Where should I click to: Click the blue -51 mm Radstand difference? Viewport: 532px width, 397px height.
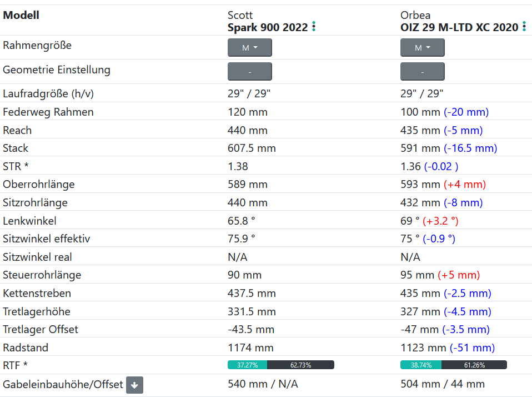[x=471, y=348]
